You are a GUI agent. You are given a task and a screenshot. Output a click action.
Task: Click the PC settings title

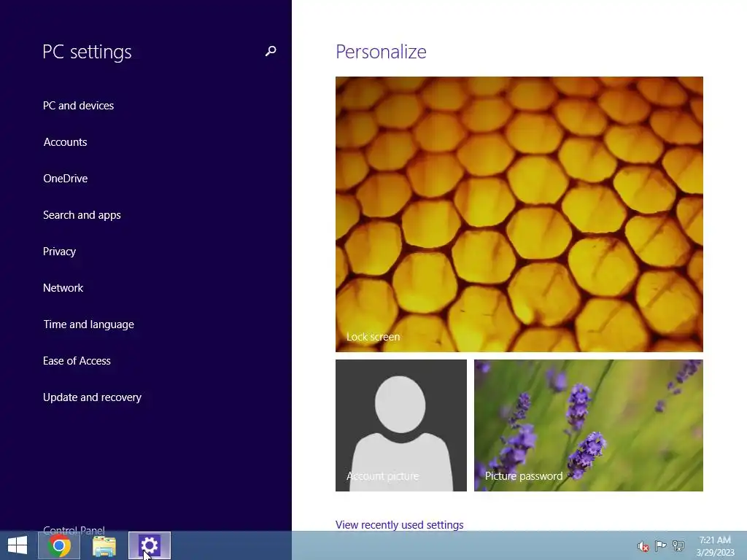point(88,52)
